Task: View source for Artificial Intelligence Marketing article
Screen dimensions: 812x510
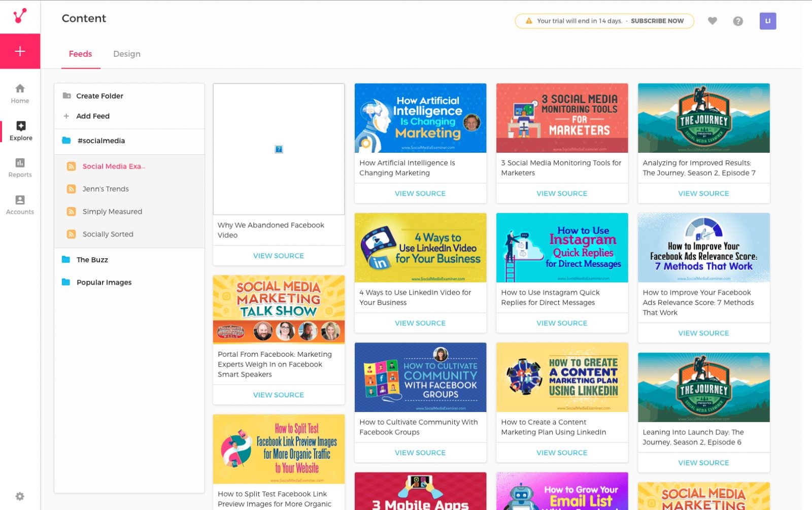Action: pos(420,193)
